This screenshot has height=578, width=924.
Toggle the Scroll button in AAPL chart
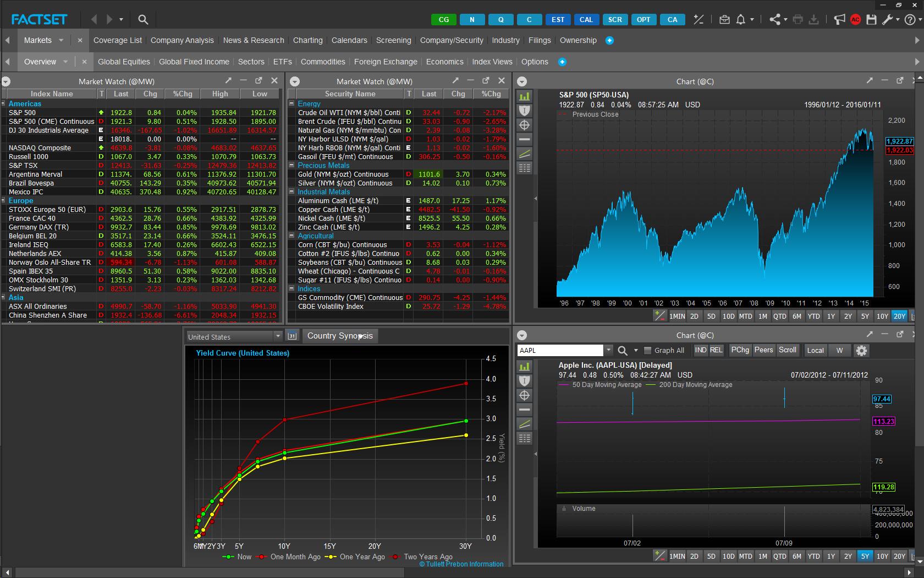tap(788, 350)
